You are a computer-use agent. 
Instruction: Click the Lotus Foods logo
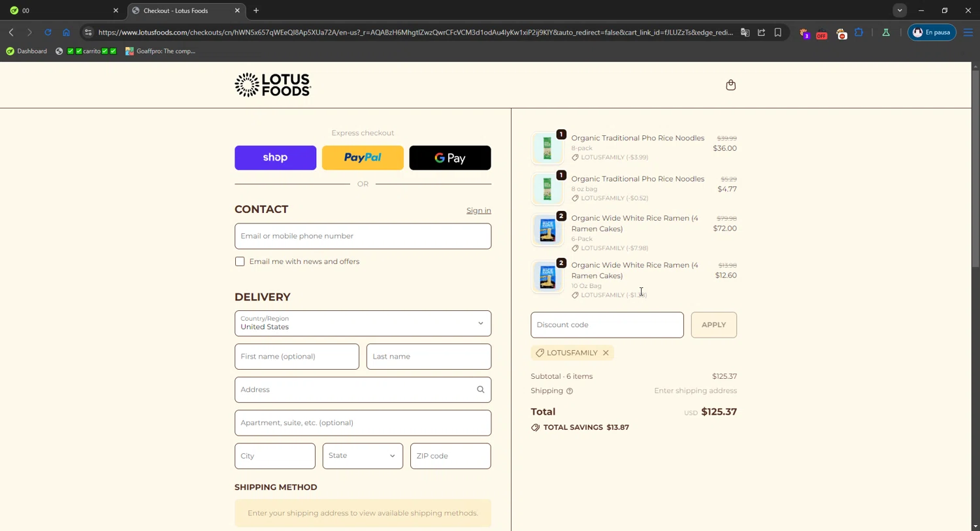(x=272, y=85)
